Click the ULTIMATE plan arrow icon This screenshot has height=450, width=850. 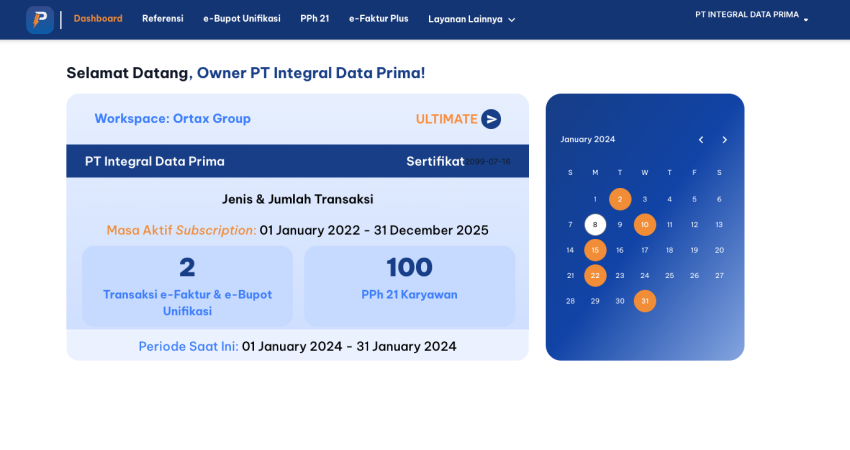point(491,119)
